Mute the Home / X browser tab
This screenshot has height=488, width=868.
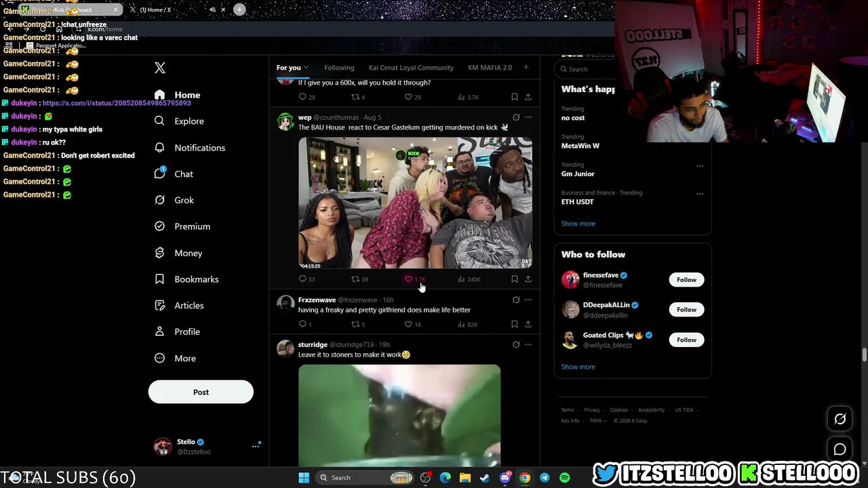213,9
